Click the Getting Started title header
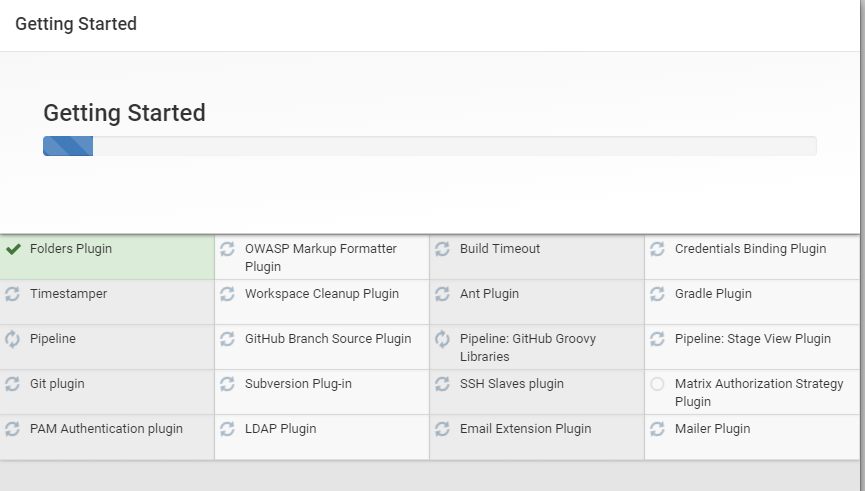 point(76,24)
